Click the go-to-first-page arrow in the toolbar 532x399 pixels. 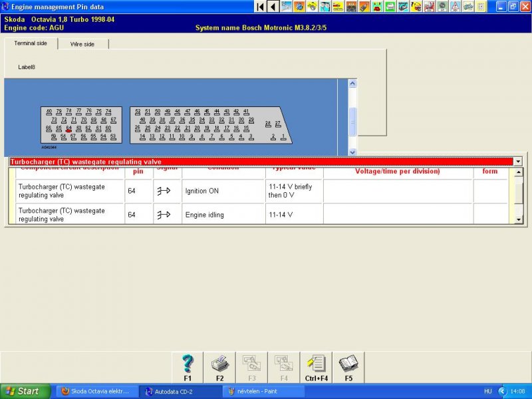260,7
